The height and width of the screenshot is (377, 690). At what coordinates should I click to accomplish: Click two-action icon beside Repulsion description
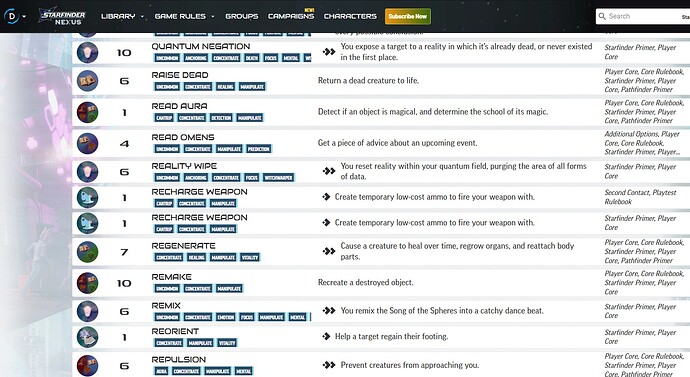tap(329, 365)
